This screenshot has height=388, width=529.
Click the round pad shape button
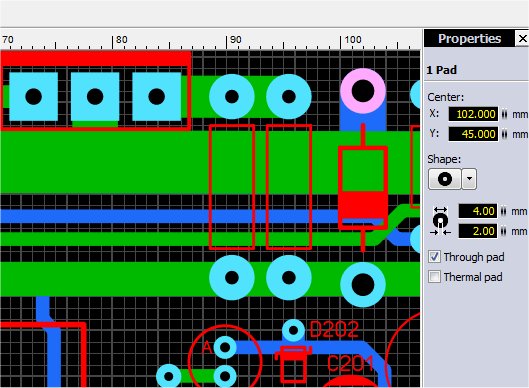(x=444, y=179)
